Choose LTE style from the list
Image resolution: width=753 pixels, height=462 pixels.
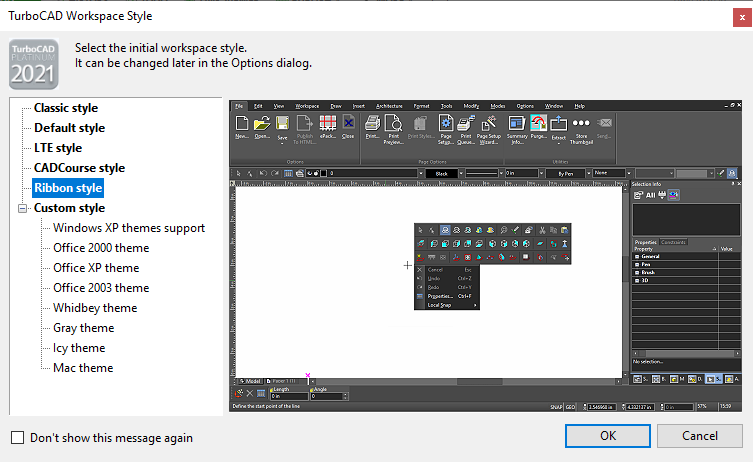click(58, 148)
